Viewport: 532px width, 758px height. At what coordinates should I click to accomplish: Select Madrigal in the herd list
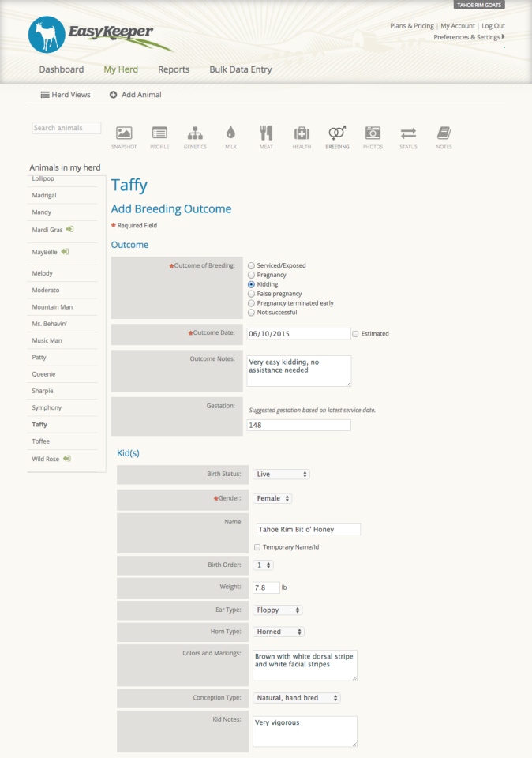coord(44,195)
